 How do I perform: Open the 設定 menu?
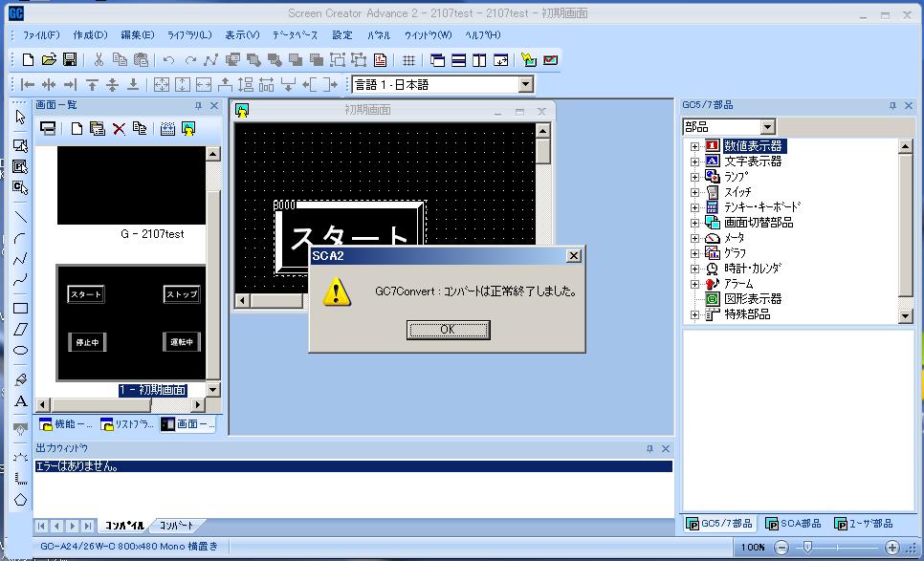[x=341, y=35]
